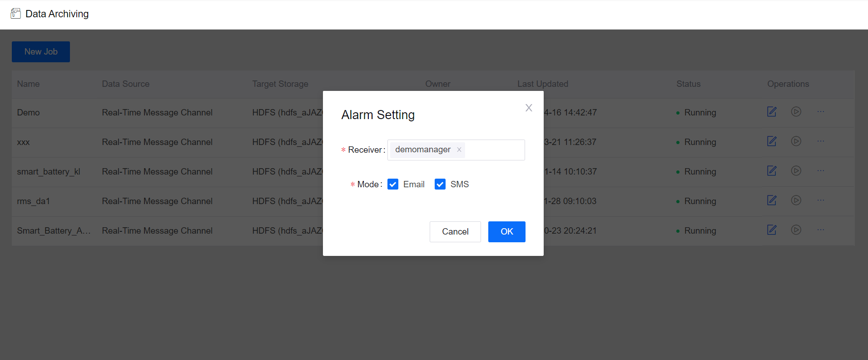Close the Alarm Setting dialog with X

click(x=529, y=108)
